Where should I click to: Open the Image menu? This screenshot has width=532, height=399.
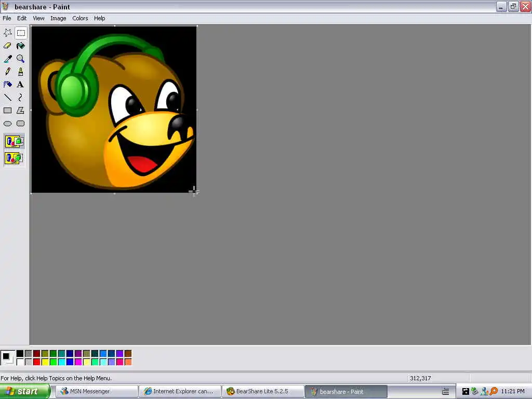pos(58,18)
